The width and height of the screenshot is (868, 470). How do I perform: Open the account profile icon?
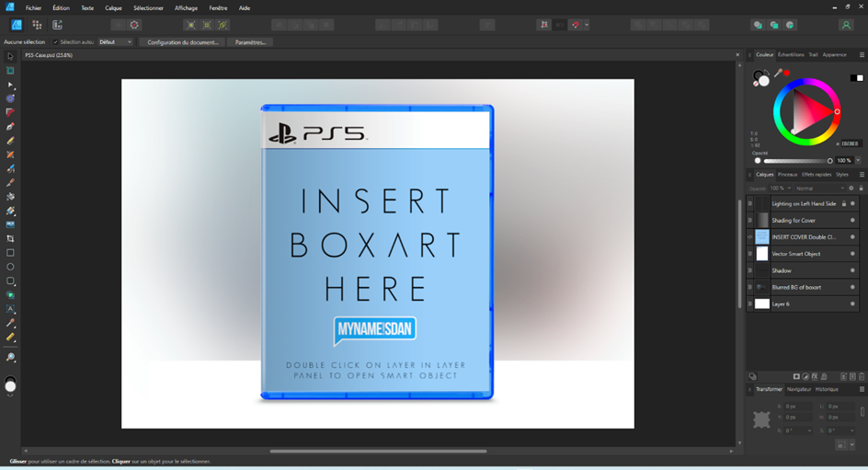pos(845,25)
